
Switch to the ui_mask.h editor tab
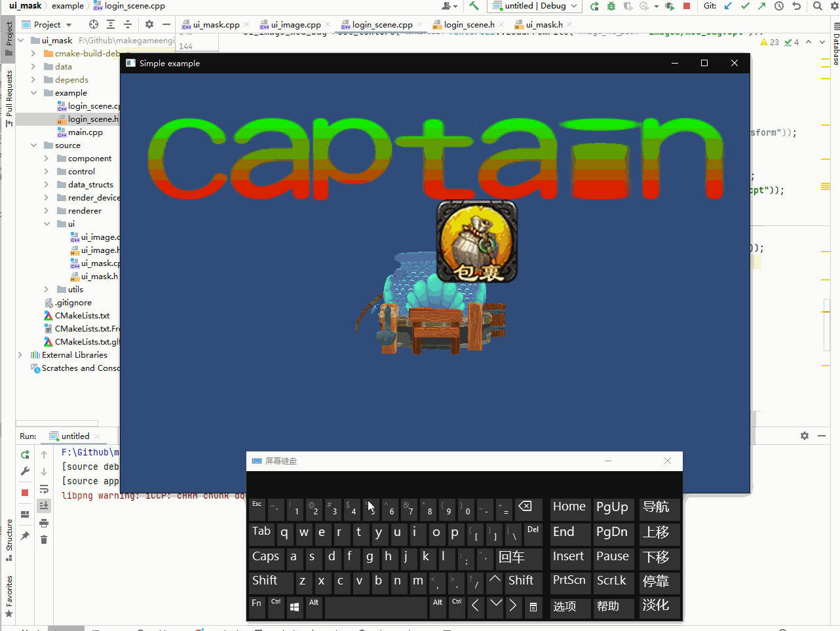tap(544, 25)
